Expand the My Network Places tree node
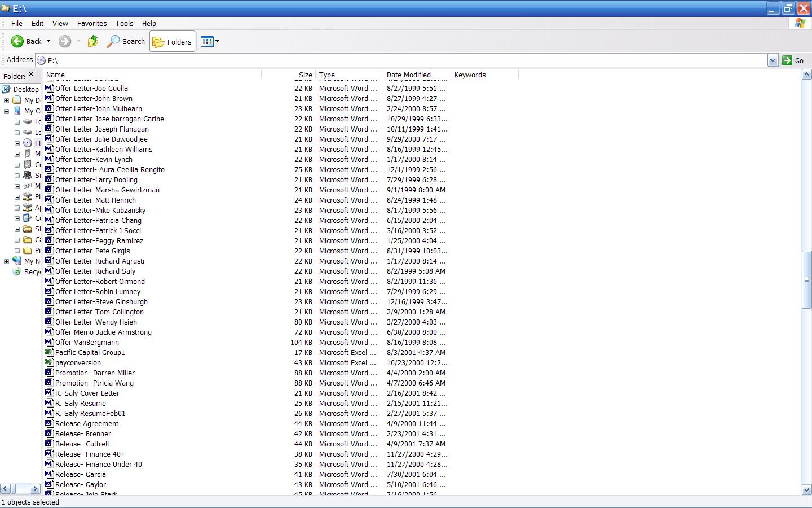The image size is (812, 508). 6,261
